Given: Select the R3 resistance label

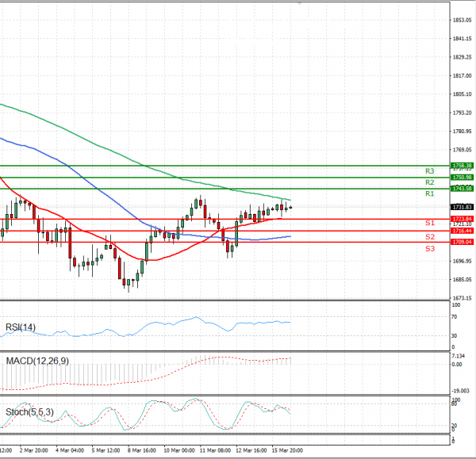Looking at the screenshot, I should tap(429, 171).
